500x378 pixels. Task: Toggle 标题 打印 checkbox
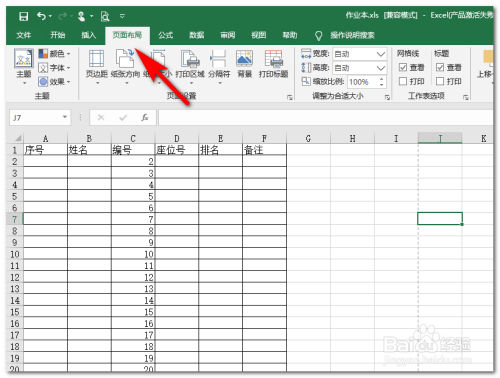[440, 81]
